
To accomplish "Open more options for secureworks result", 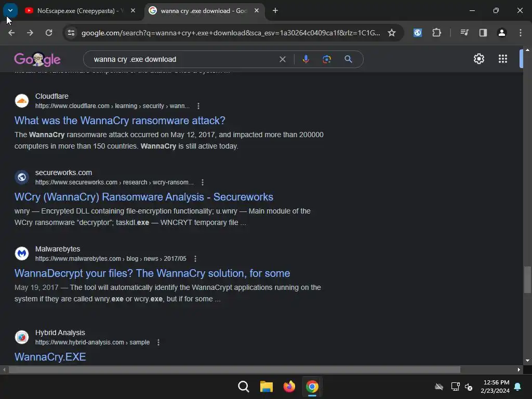I will 203,182.
